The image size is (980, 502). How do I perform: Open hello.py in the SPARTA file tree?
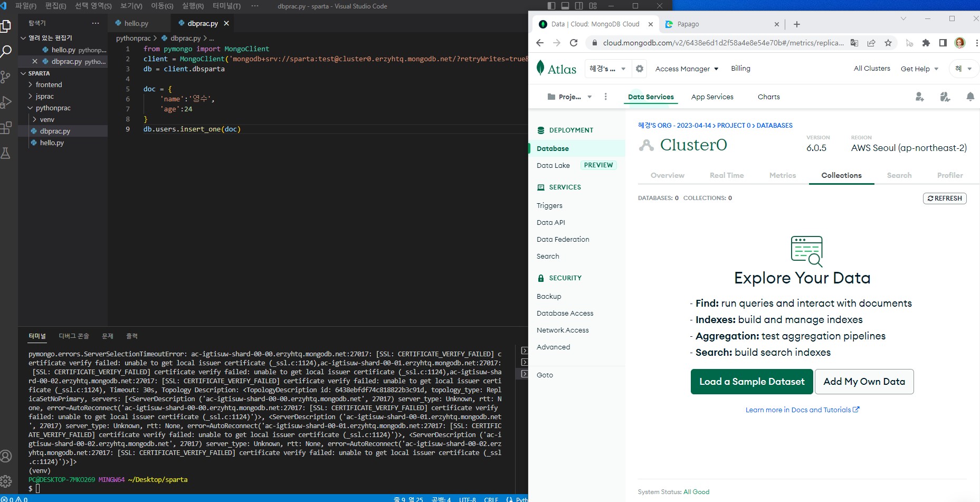click(52, 143)
